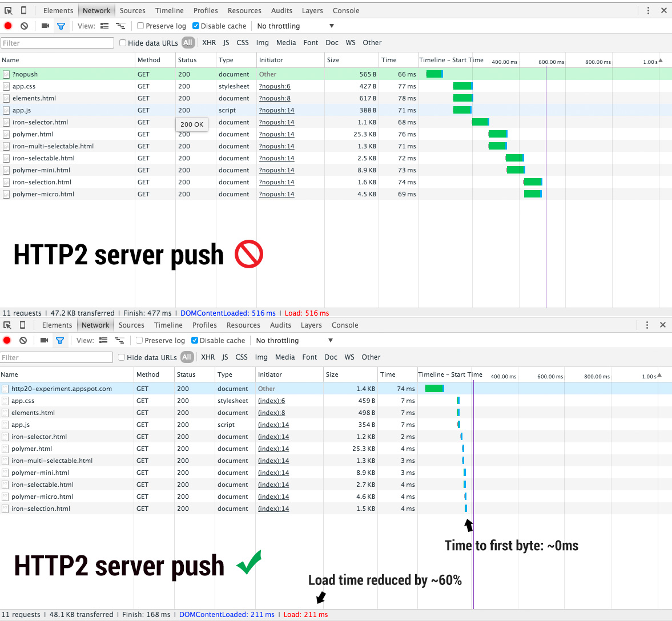Click the Filter text field in bottom panel
The height and width of the screenshot is (621, 672).
click(x=56, y=357)
